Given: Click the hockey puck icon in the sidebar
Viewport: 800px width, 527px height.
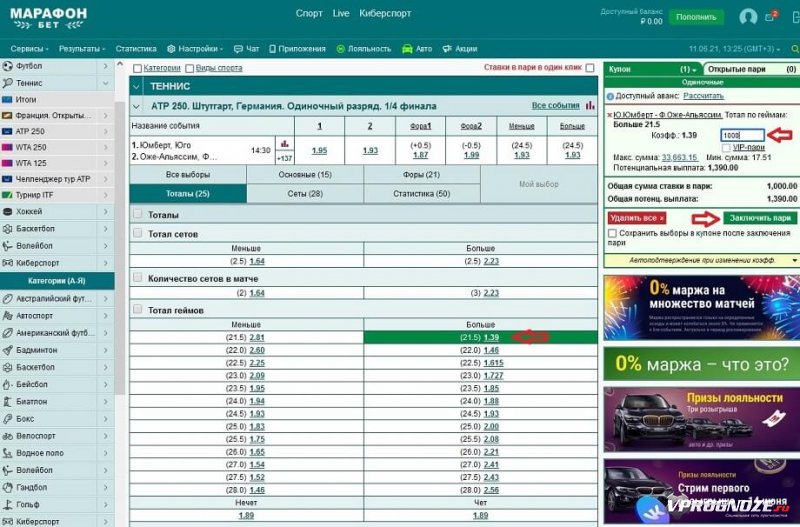Looking at the screenshot, I should (x=8, y=212).
